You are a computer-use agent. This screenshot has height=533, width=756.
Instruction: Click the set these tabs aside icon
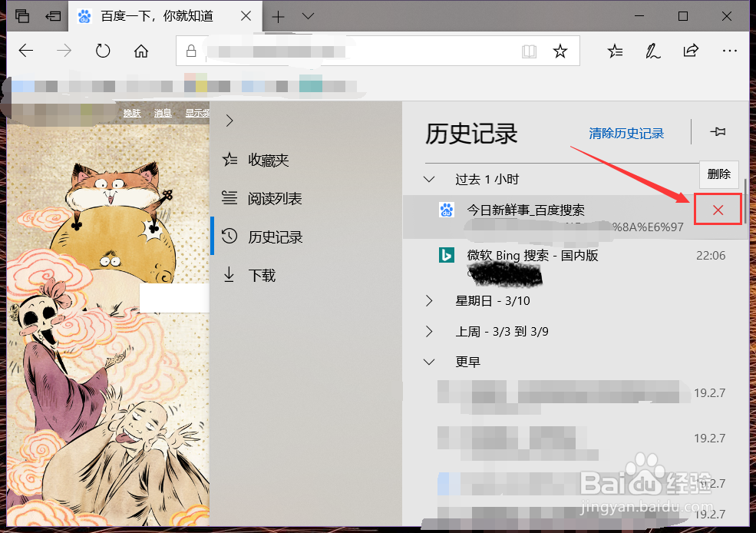point(53,16)
